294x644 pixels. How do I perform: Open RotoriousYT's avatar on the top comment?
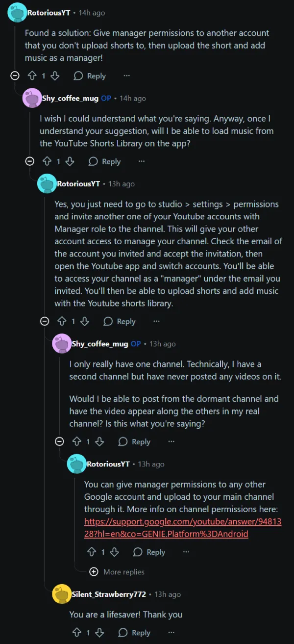click(x=17, y=12)
